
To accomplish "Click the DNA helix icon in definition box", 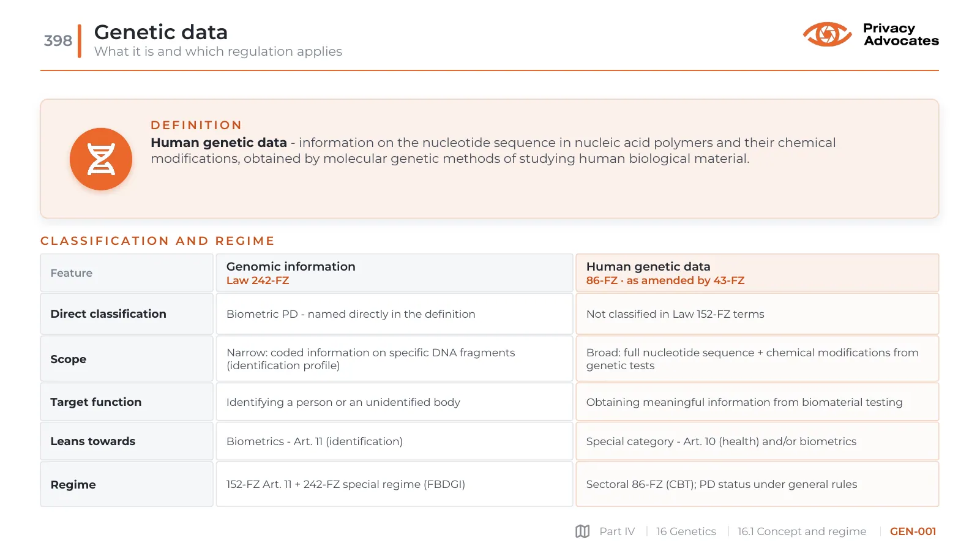I will 101,159.
